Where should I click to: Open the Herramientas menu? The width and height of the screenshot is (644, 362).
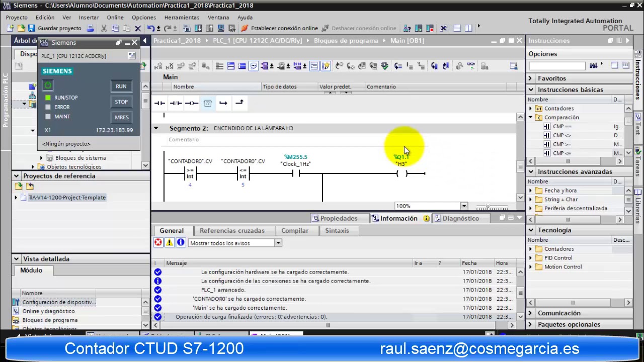[182, 17]
